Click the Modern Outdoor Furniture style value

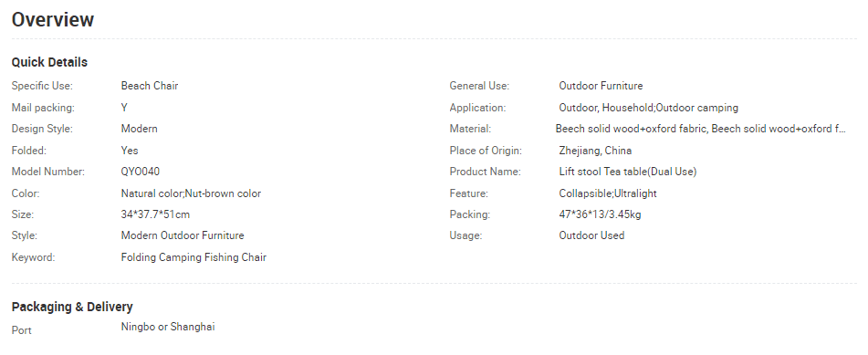click(x=183, y=235)
